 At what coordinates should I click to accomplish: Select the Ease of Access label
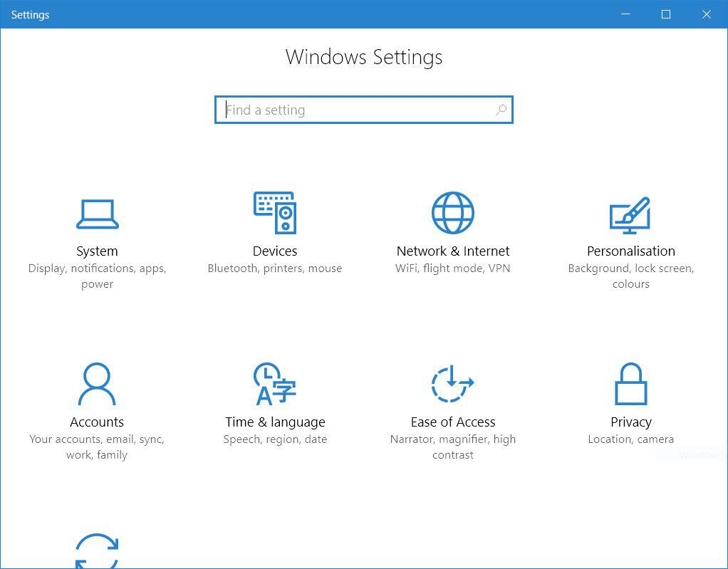[453, 422]
